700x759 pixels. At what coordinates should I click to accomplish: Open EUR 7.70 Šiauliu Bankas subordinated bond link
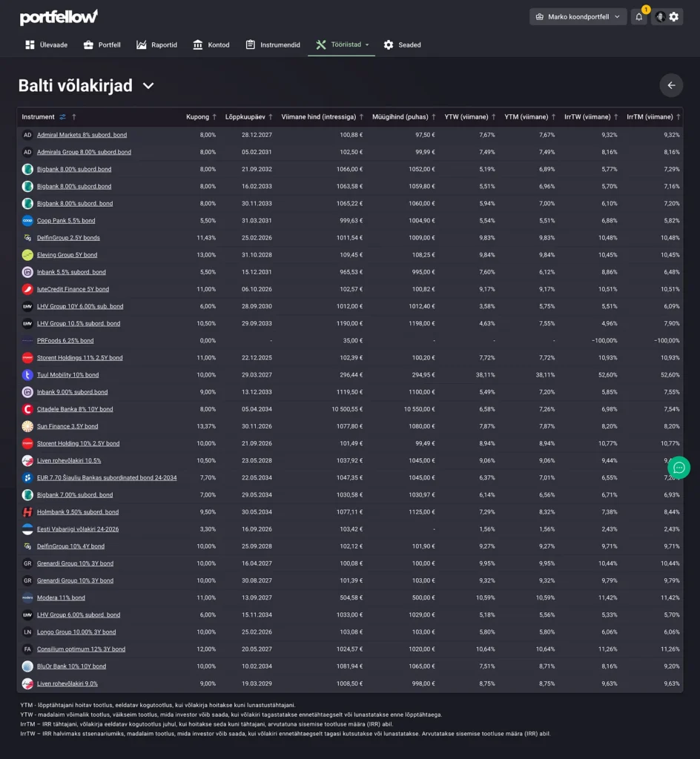107,478
